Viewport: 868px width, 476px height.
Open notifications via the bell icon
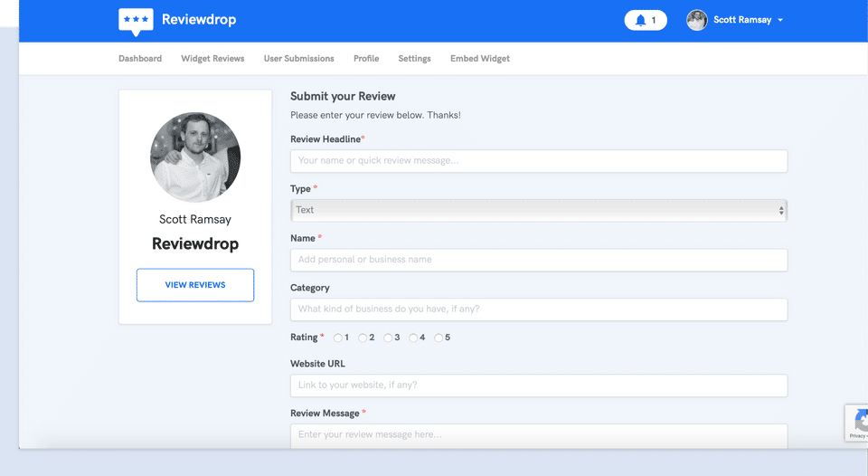(x=641, y=20)
